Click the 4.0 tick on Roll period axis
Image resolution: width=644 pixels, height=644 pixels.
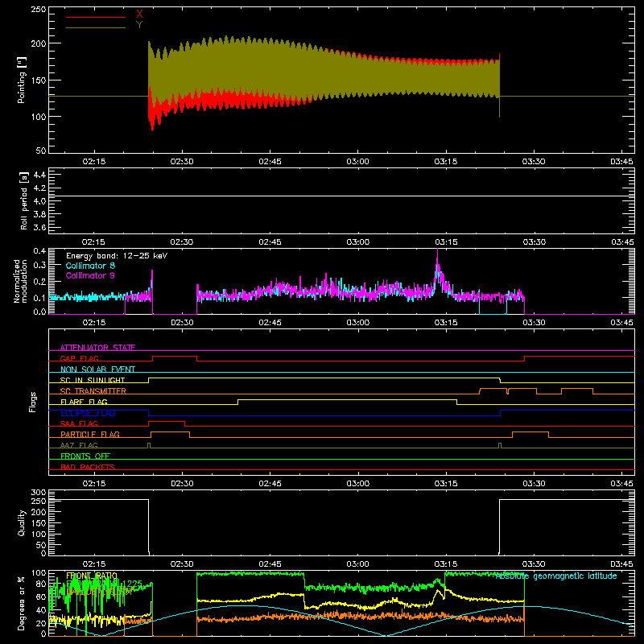pyautogui.click(x=39, y=201)
